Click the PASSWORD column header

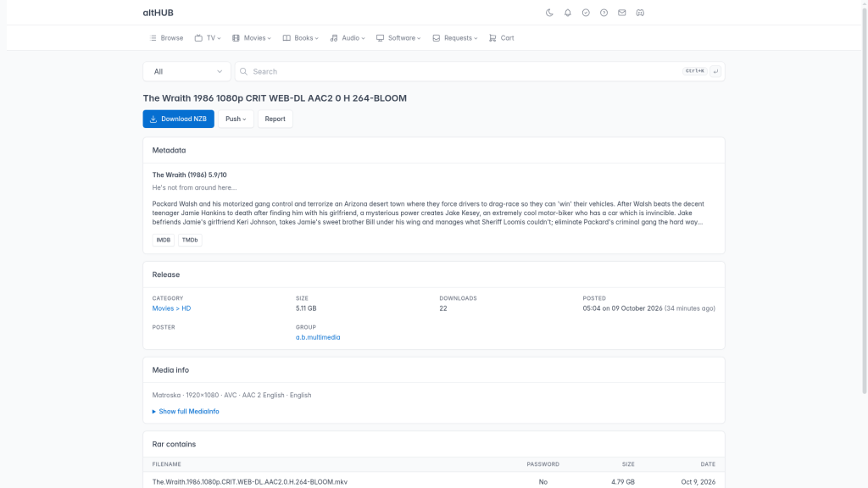(x=543, y=464)
